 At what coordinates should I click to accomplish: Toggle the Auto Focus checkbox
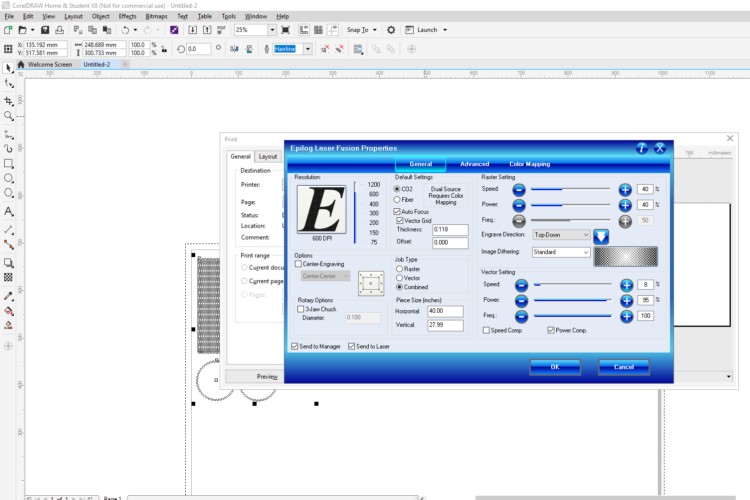(x=397, y=211)
